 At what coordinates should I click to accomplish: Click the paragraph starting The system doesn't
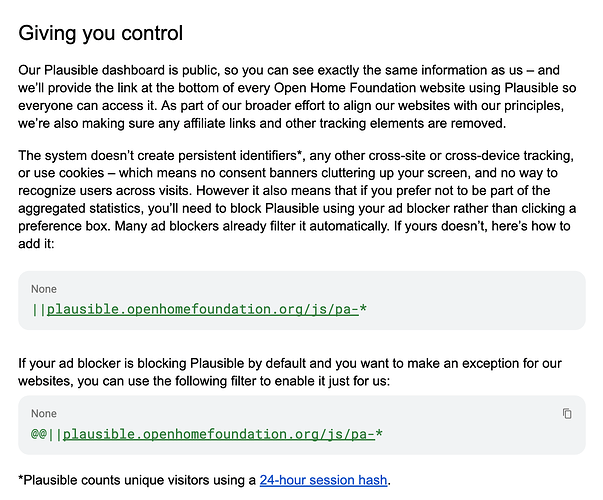coord(297,200)
